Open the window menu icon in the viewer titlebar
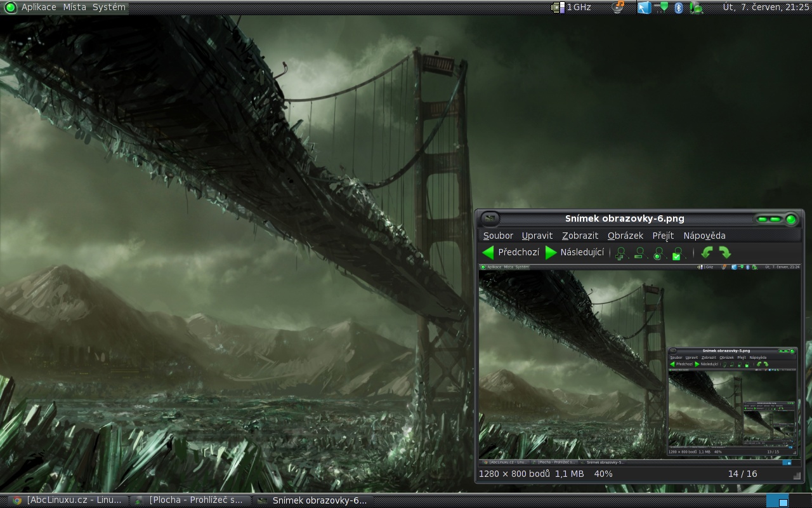This screenshot has height=508, width=812. 489,218
